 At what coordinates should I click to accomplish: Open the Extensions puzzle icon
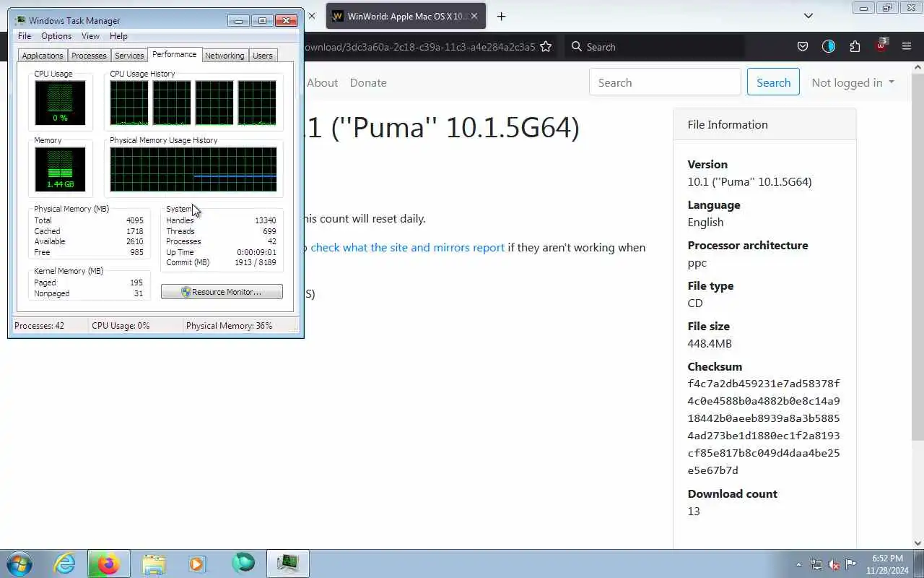[855, 46]
